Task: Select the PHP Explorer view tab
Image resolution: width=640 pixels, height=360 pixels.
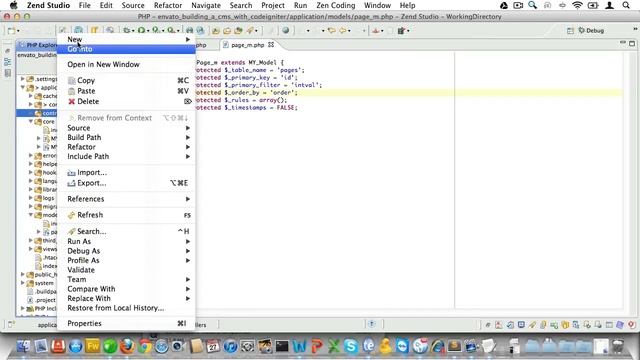Action: coord(38,45)
